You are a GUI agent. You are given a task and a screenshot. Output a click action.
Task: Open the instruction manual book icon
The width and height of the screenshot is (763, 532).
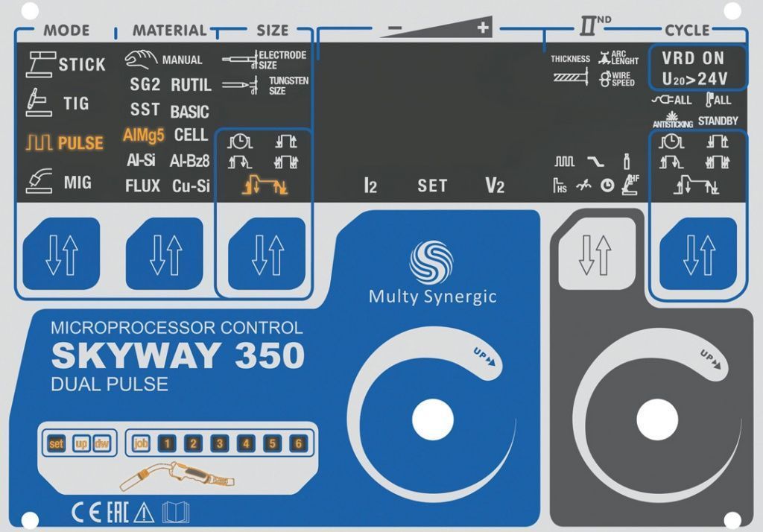click(176, 512)
